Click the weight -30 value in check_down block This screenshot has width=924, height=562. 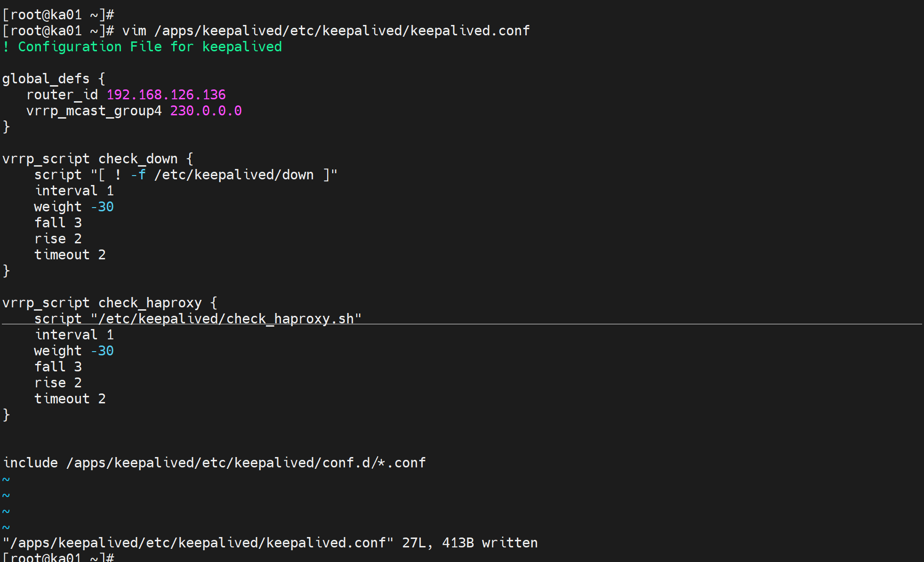(102, 207)
